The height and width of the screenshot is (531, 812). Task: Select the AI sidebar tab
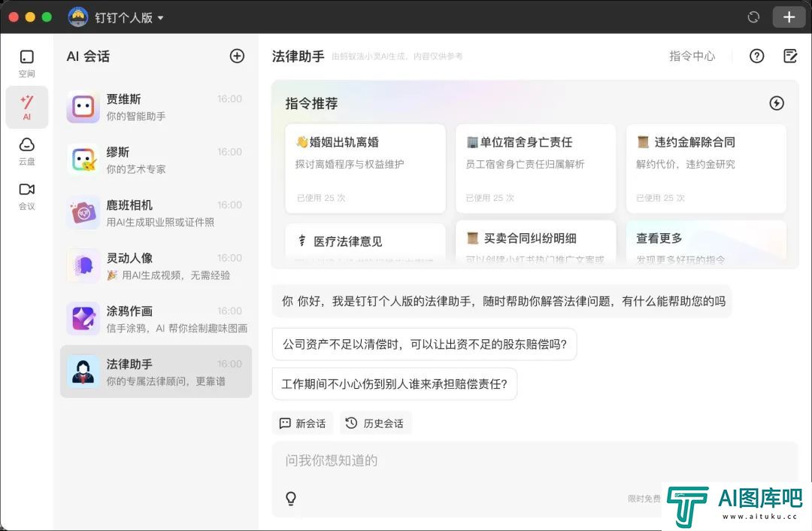[27, 108]
